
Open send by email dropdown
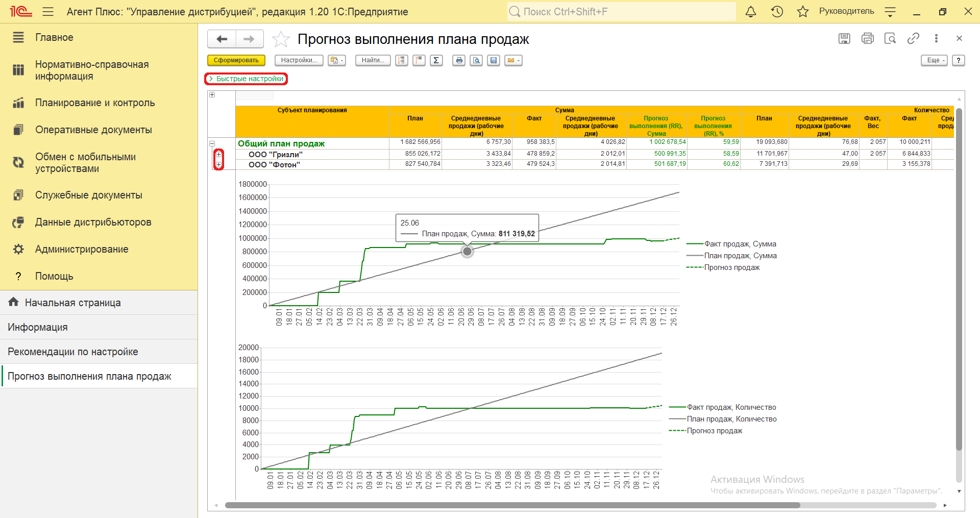[513, 60]
